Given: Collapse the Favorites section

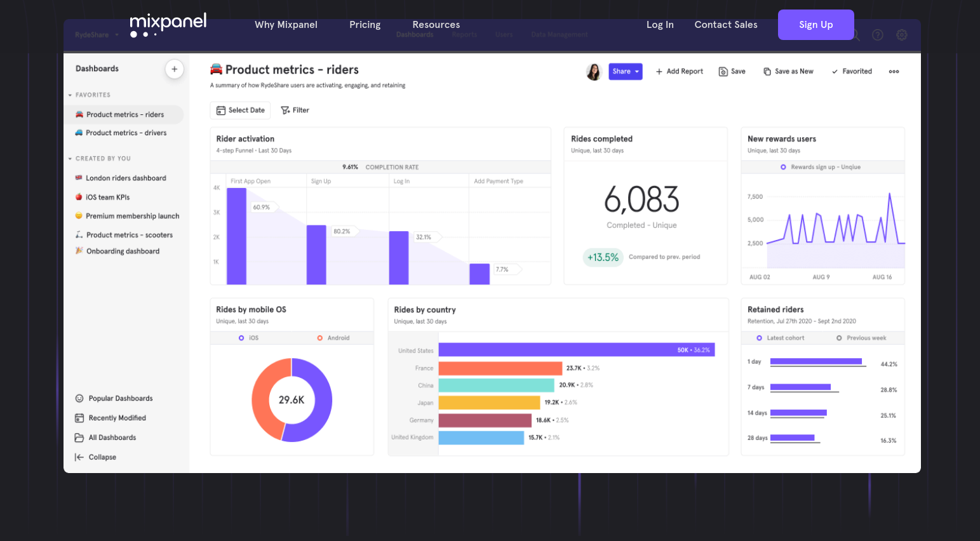Looking at the screenshot, I should coord(70,95).
